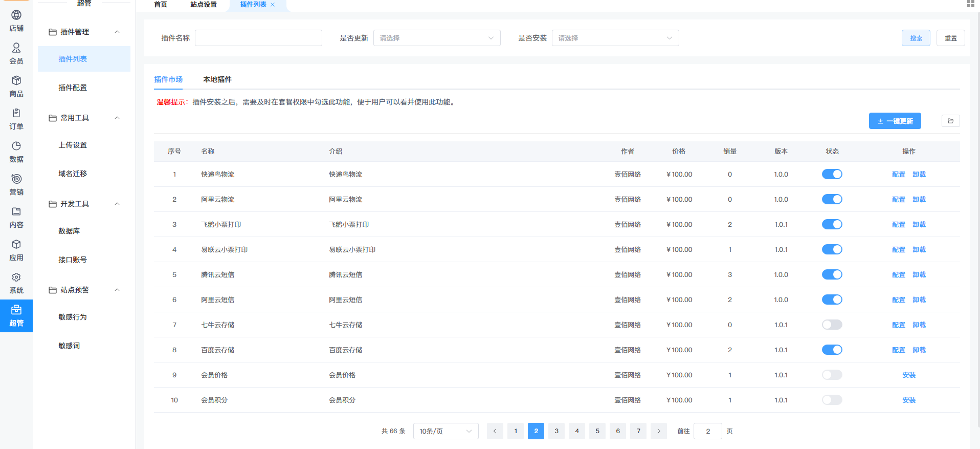Click 卸载 for 阿里云物流
The width and height of the screenshot is (980, 449).
click(x=919, y=199)
